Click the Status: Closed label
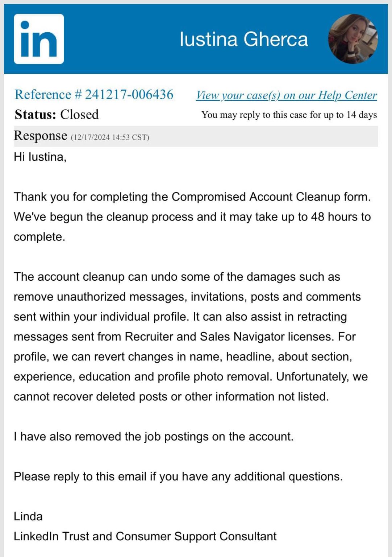The height and width of the screenshot is (557, 392). pos(57,115)
